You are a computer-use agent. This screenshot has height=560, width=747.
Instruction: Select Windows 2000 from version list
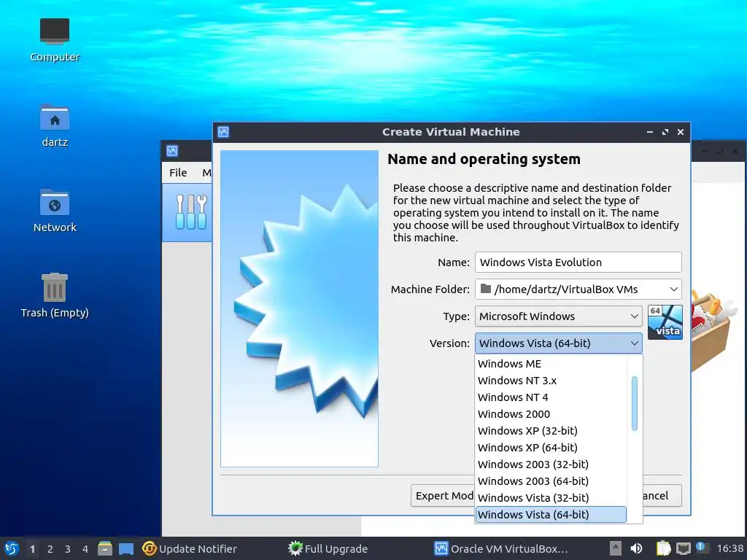551,414
